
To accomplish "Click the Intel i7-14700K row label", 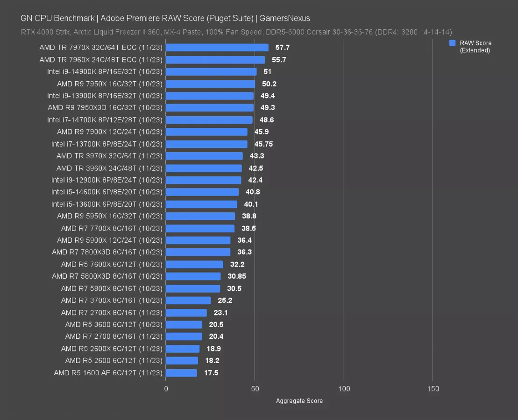I will 105,120.
